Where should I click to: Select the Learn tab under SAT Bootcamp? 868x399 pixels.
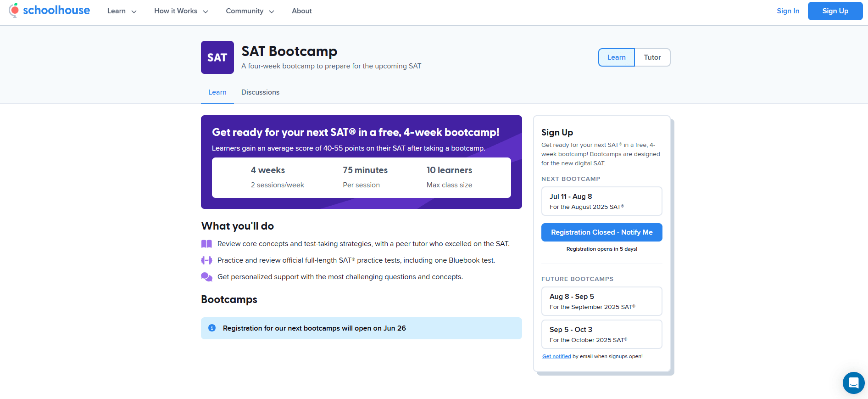point(217,92)
